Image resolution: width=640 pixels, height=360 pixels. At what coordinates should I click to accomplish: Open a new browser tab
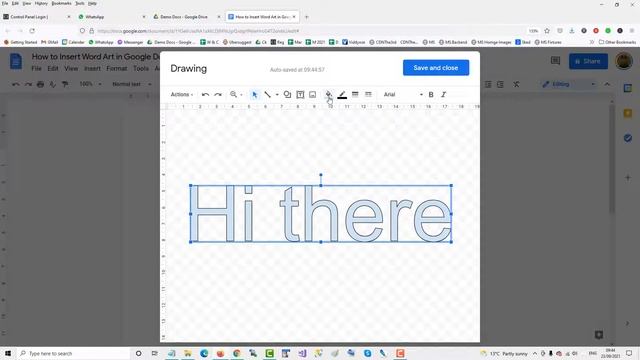point(307,17)
